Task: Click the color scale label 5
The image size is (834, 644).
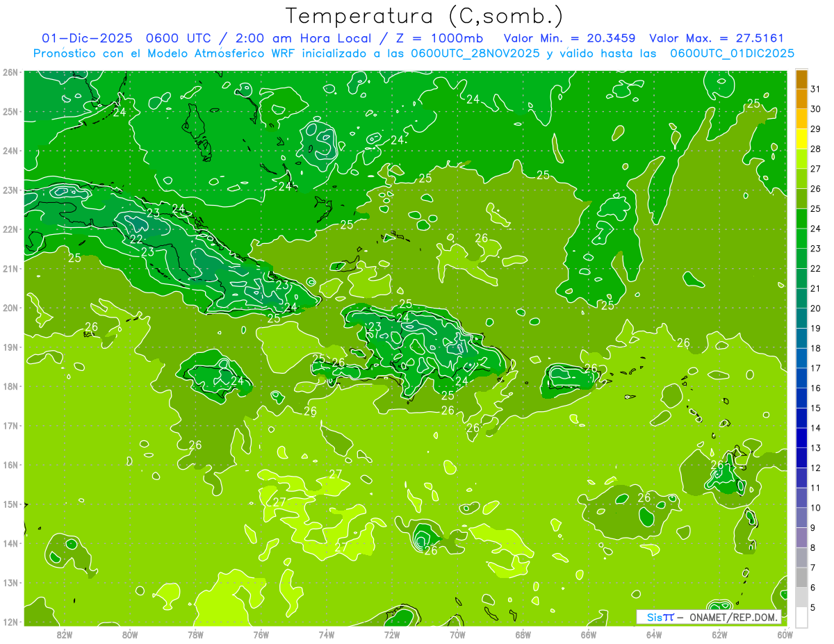Action: click(813, 608)
